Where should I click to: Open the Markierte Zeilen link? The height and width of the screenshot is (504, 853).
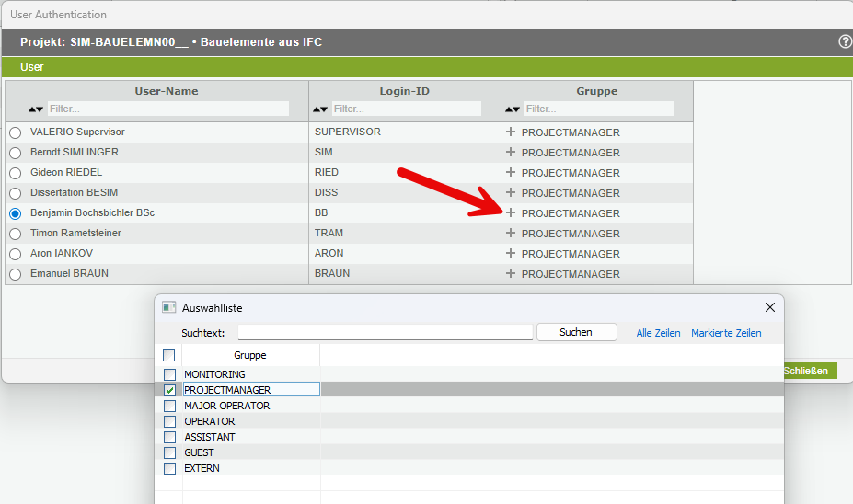pos(726,333)
